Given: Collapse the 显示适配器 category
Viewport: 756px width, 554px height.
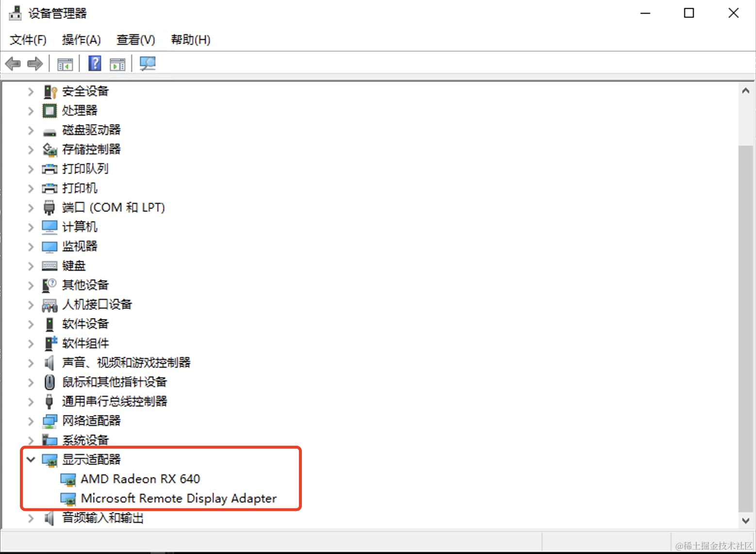Looking at the screenshot, I should (31, 459).
